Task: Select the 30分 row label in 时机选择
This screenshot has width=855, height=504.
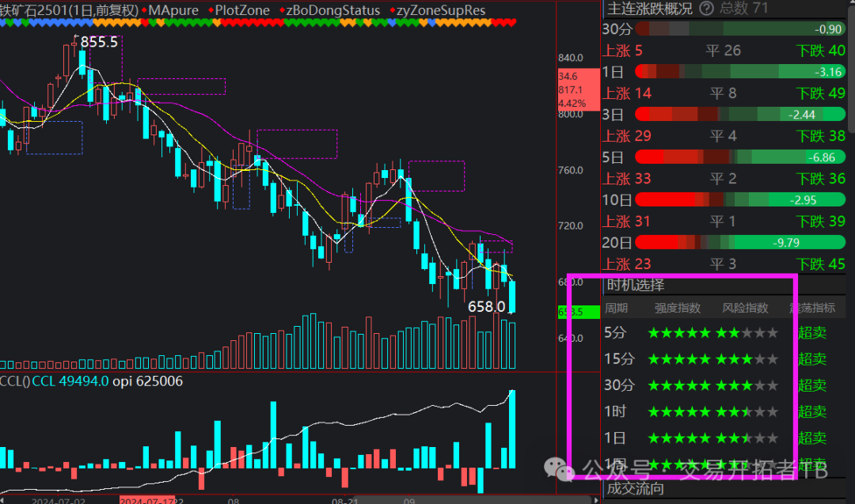Action: point(619,385)
